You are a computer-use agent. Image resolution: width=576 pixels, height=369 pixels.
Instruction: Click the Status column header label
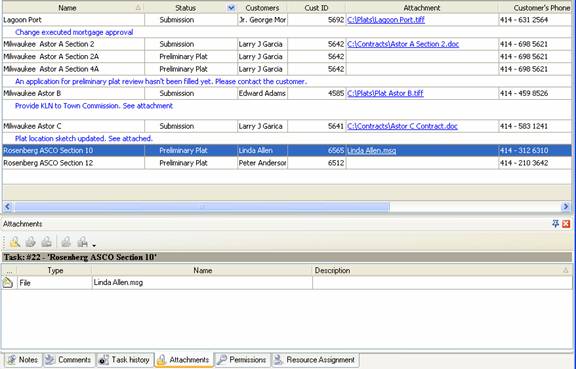pyautogui.click(x=186, y=7)
